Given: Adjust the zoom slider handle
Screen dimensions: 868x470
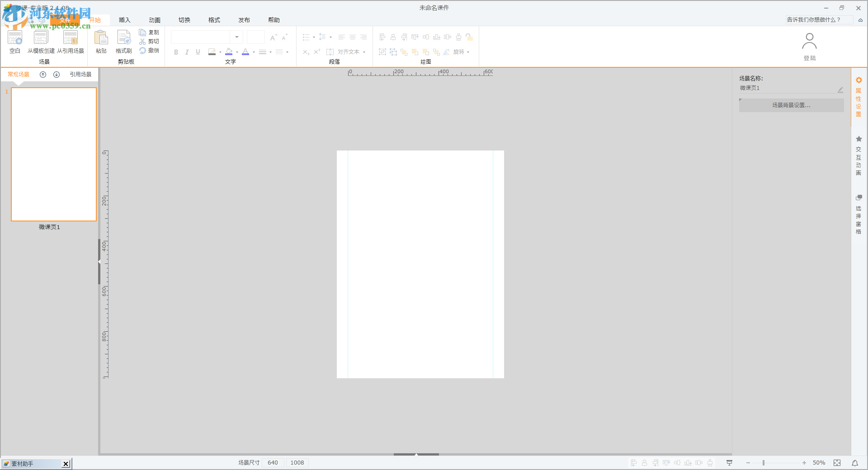Looking at the screenshot, I should click(x=764, y=463).
